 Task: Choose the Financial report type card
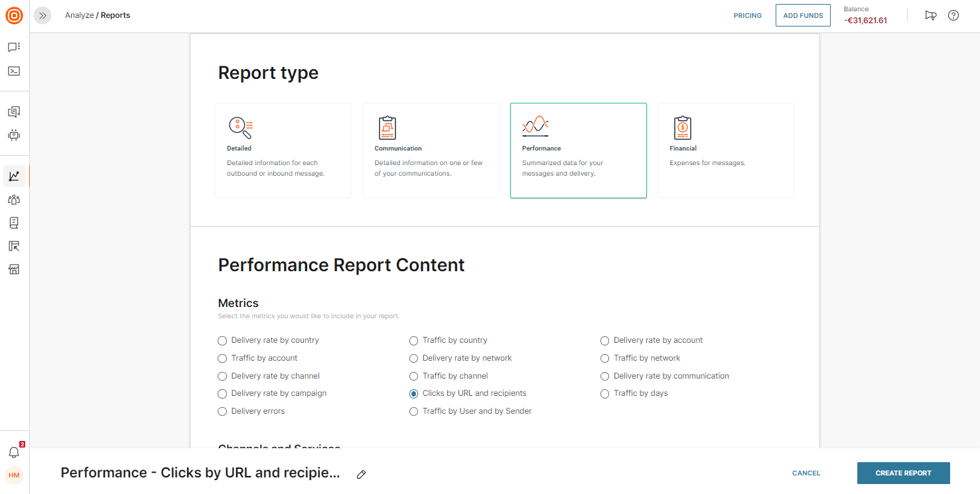725,151
